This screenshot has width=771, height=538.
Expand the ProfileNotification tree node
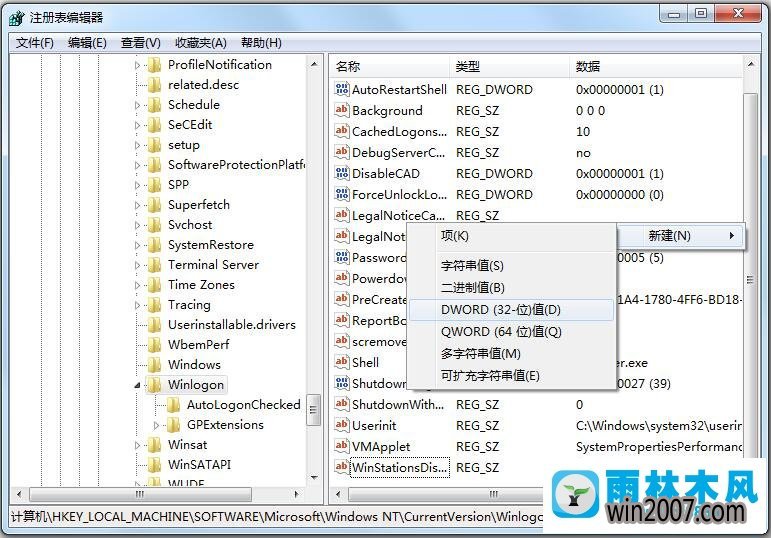coord(138,65)
